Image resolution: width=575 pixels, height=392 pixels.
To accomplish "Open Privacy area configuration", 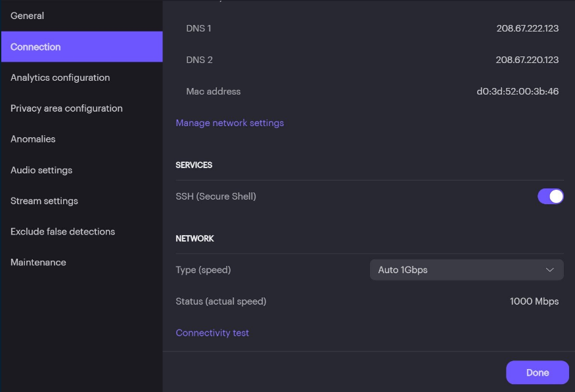I will click(66, 108).
